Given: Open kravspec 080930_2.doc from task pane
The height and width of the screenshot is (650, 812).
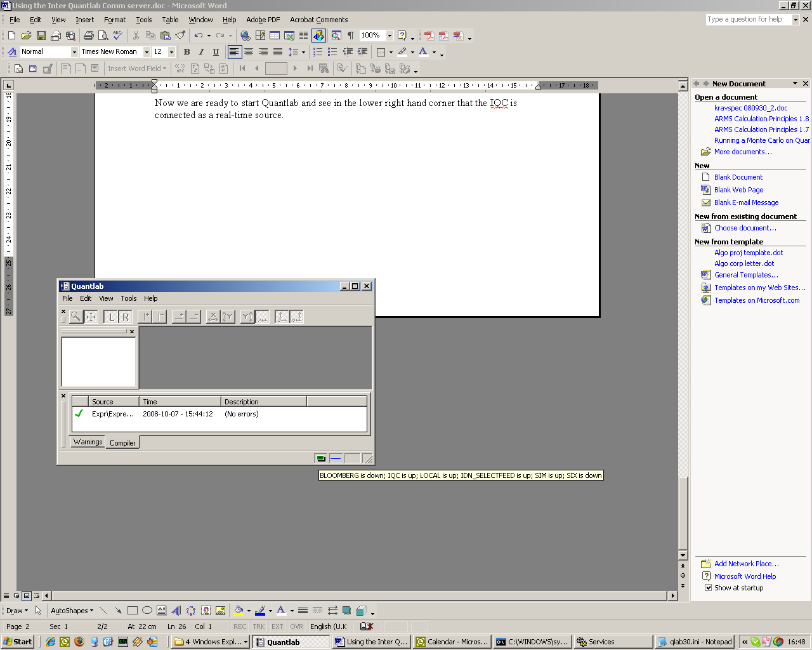Looking at the screenshot, I should 751,108.
